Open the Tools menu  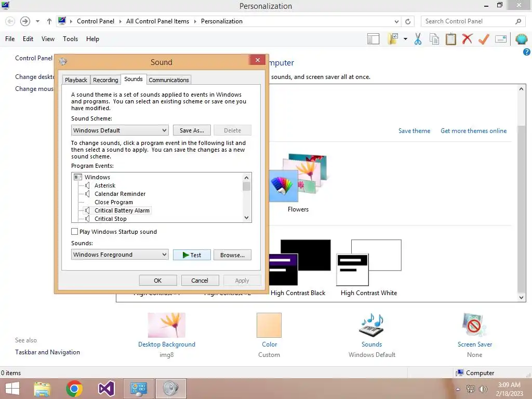pyautogui.click(x=70, y=39)
